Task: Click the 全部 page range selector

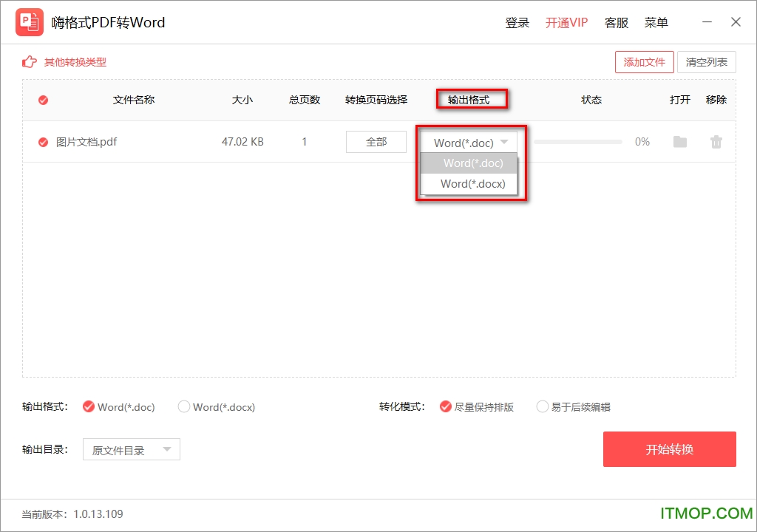Action: coord(376,142)
